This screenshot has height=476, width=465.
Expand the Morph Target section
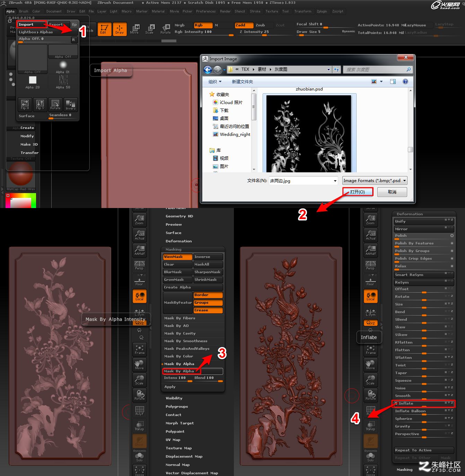pos(179,423)
